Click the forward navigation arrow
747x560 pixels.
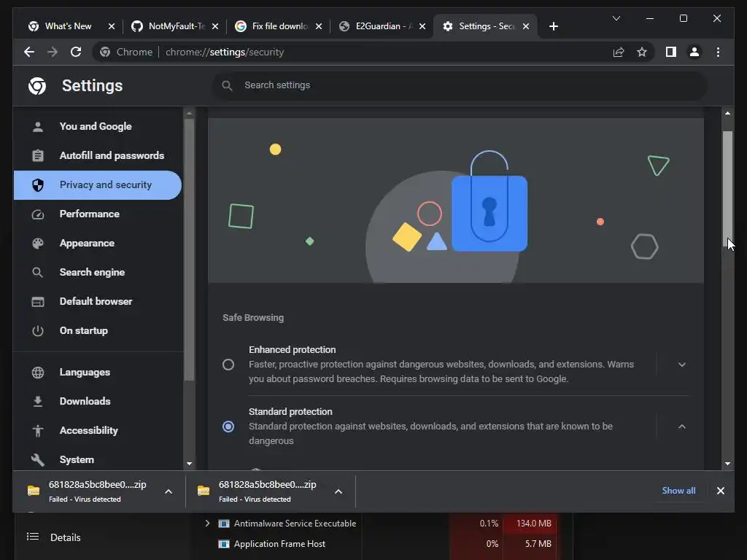(x=53, y=52)
